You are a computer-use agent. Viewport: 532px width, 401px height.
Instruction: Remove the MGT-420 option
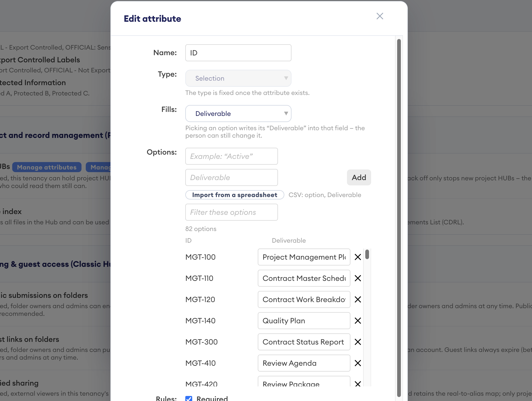[358, 383]
